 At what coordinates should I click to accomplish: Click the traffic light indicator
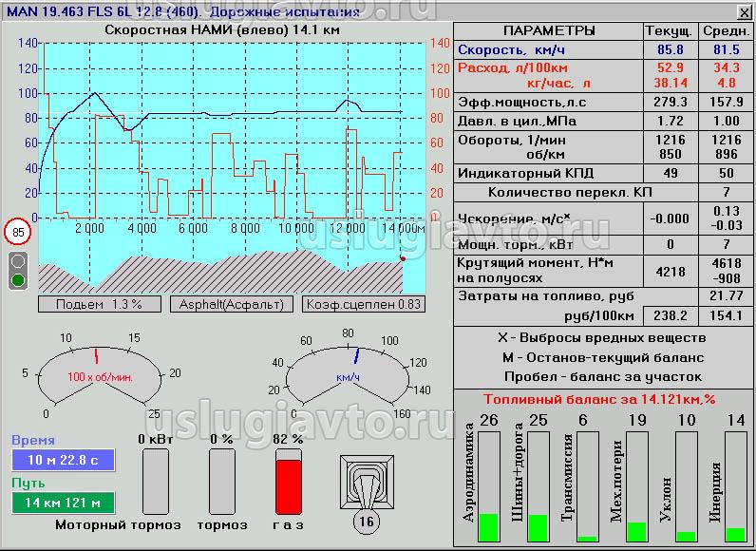18,271
